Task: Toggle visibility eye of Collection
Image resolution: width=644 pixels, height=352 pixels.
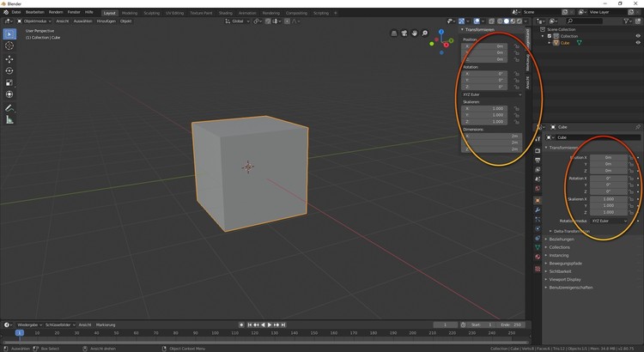Action: point(638,36)
